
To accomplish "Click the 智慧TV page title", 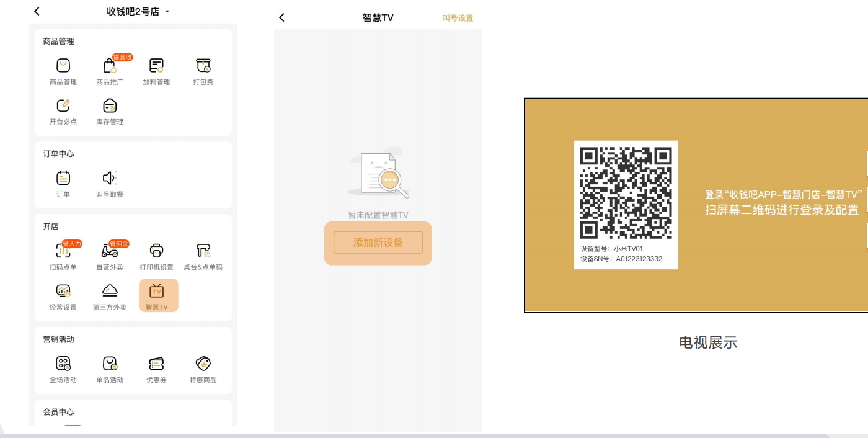I will tap(378, 17).
